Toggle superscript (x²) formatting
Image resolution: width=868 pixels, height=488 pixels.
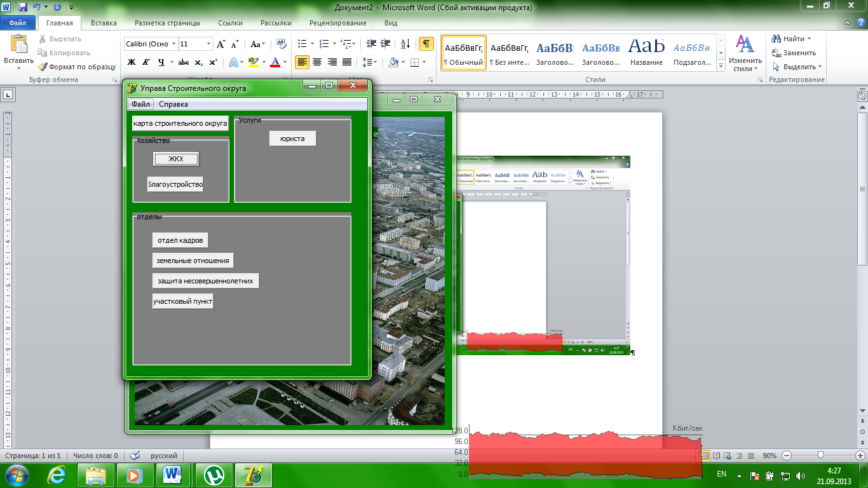tap(213, 62)
